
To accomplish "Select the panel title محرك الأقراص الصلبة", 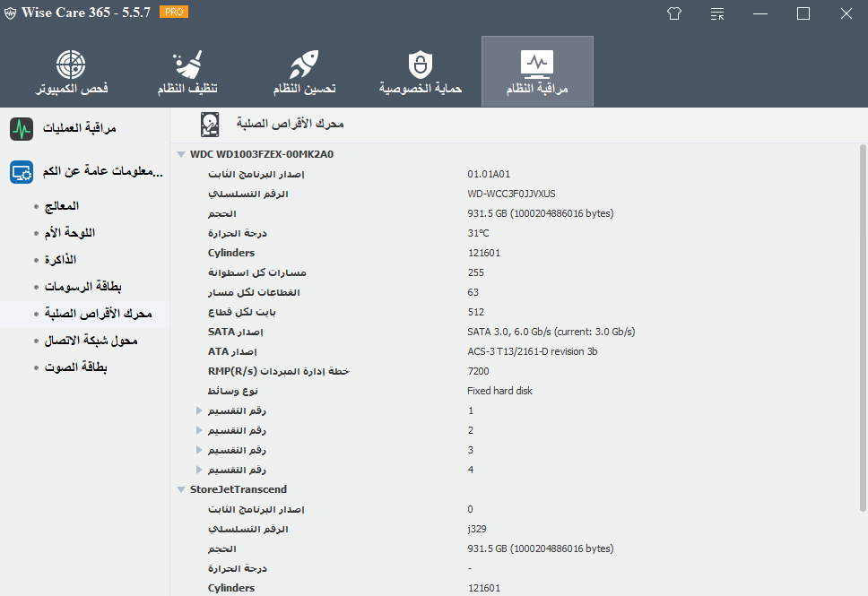I will coord(290,124).
